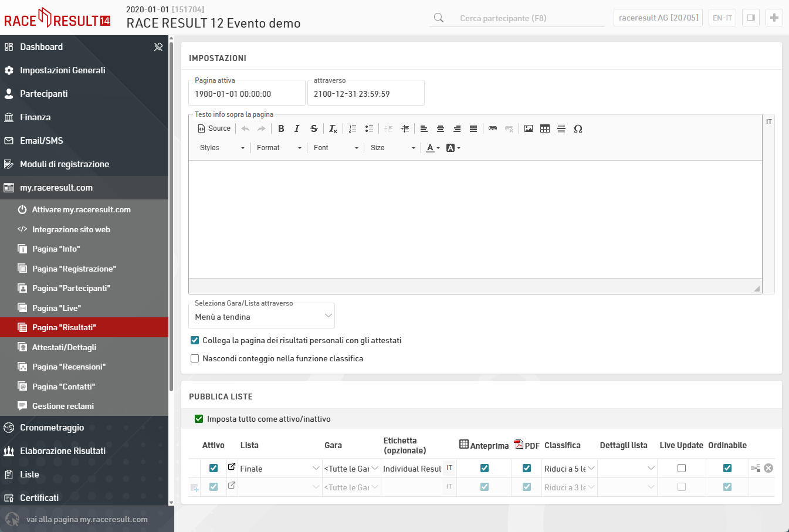
Task: Open the 'Menù a tendina' dropdown
Action: click(262, 317)
